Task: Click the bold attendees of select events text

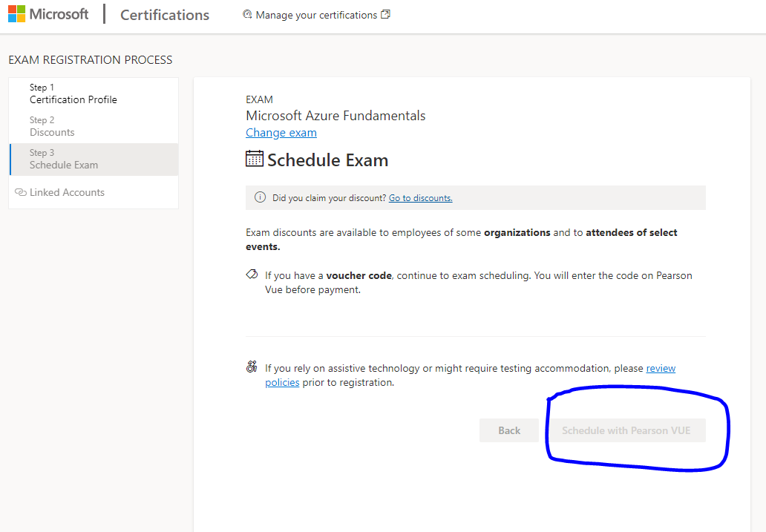Action: pyautogui.click(x=461, y=240)
